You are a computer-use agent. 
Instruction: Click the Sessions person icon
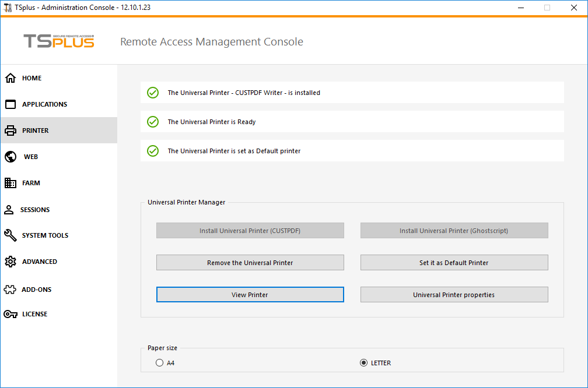click(x=9, y=209)
